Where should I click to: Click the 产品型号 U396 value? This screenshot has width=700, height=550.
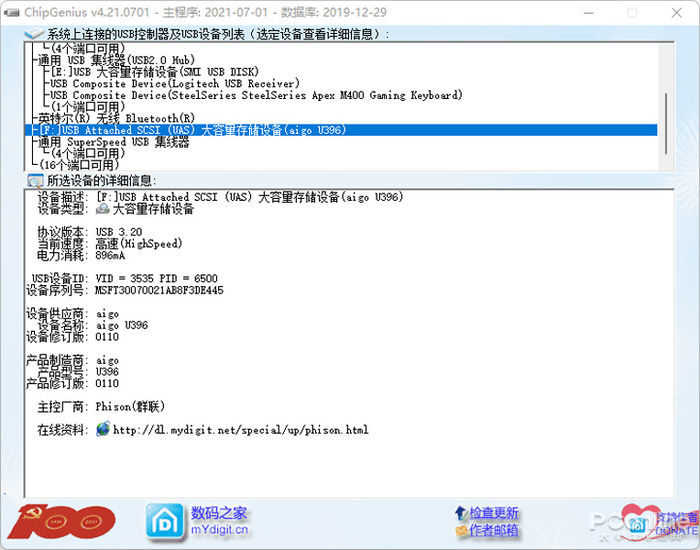pos(107,371)
